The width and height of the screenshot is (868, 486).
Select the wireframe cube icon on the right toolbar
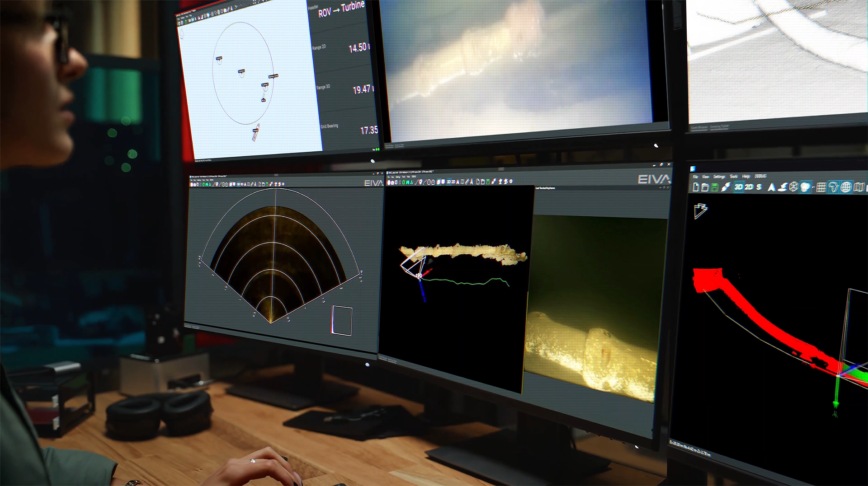[x=793, y=187]
